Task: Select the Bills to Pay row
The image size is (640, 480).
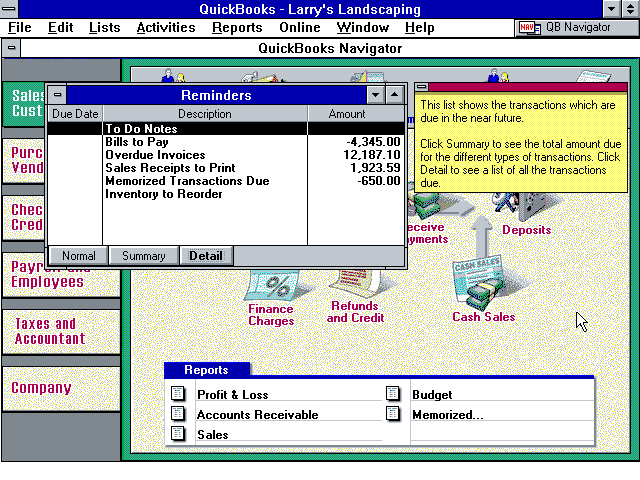Action: click(226, 142)
